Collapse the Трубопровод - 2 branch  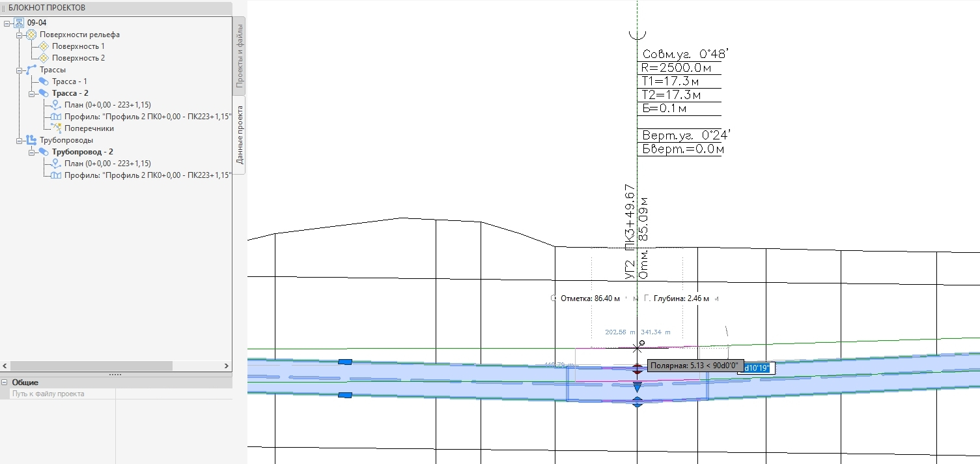point(31,152)
